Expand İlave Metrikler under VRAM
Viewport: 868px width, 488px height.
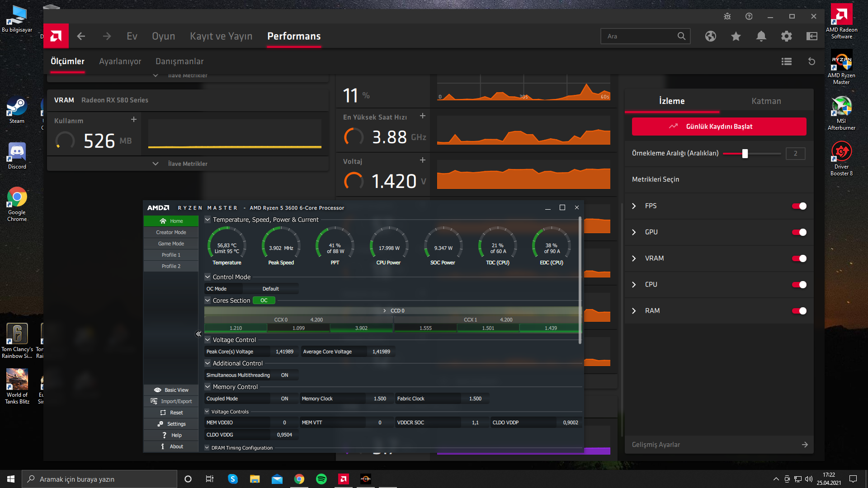[x=188, y=164]
